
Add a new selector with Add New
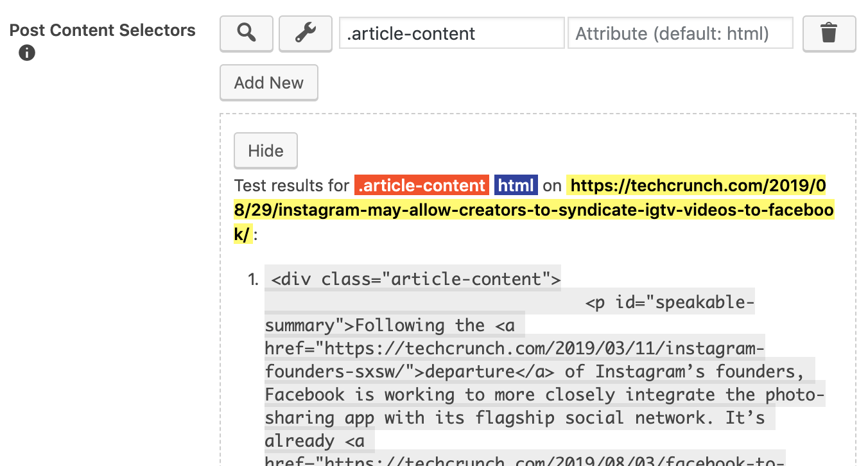[x=269, y=83]
